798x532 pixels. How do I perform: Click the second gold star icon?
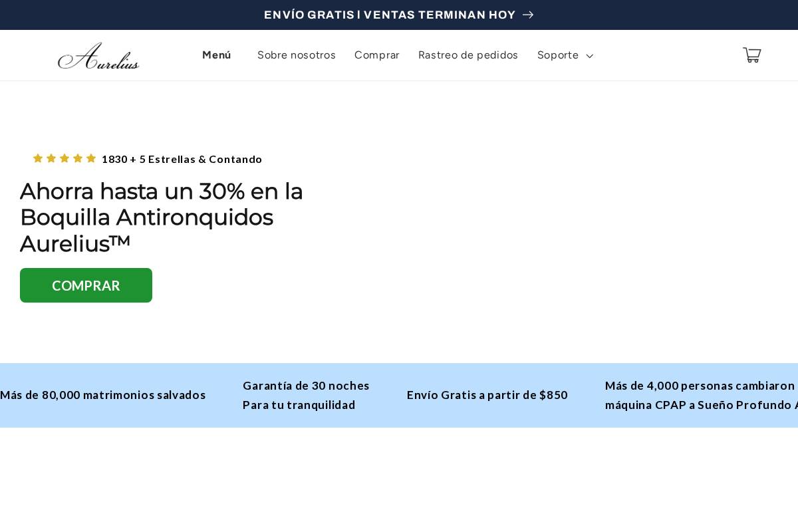point(51,158)
